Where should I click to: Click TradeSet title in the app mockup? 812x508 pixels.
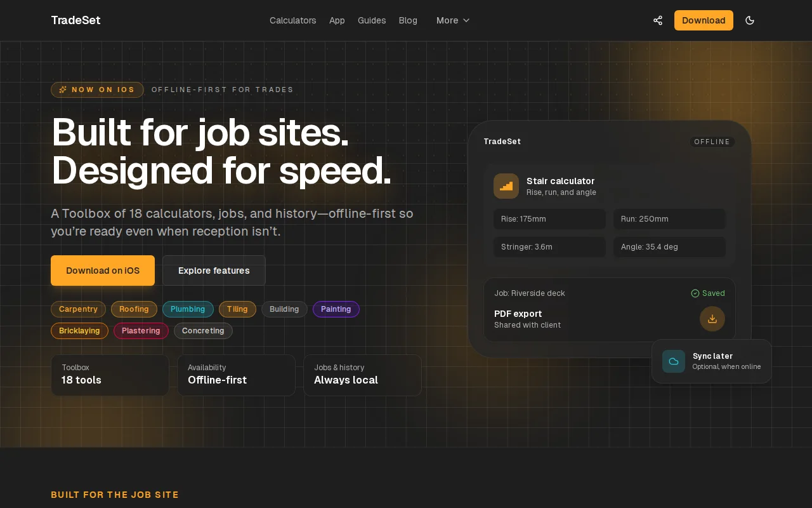coord(502,142)
